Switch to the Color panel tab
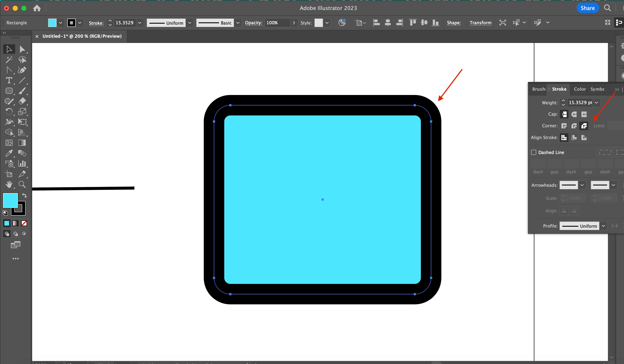 click(x=580, y=89)
